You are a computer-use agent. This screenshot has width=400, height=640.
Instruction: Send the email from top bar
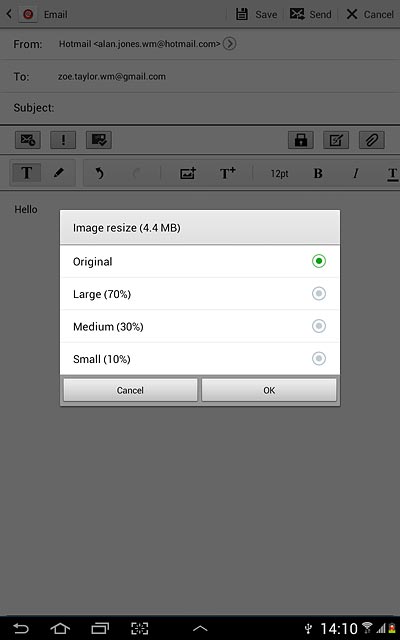click(x=311, y=14)
